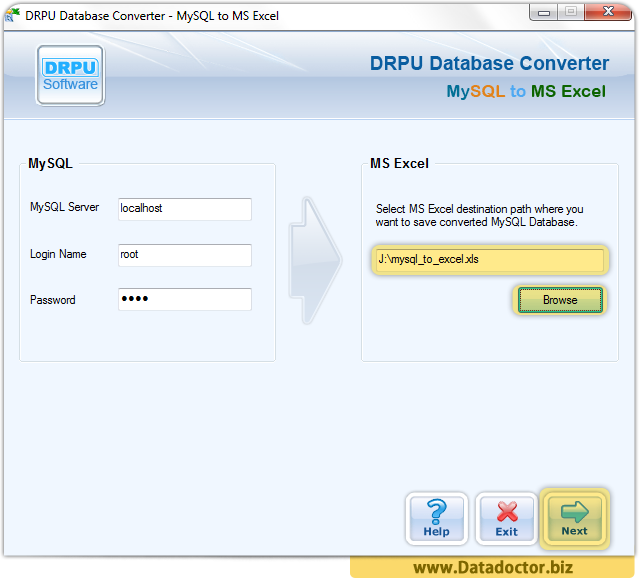Close the Database Converter window
639x578 pixels.
pyautogui.click(x=608, y=12)
